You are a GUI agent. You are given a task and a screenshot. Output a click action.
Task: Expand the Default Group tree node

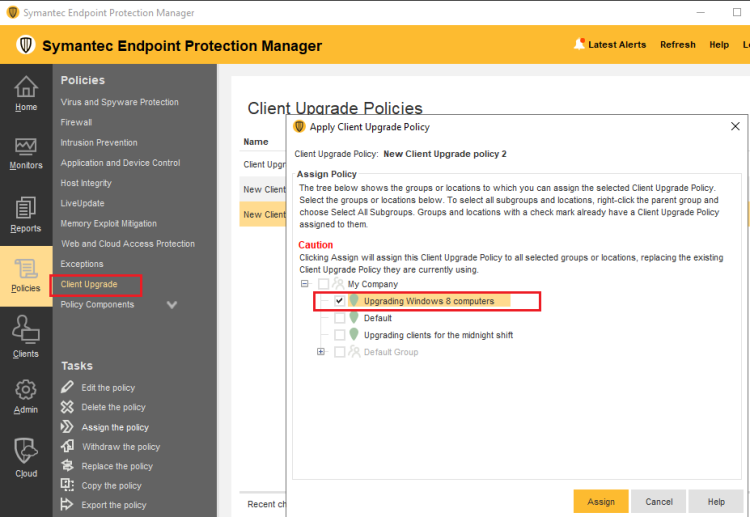(320, 352)
